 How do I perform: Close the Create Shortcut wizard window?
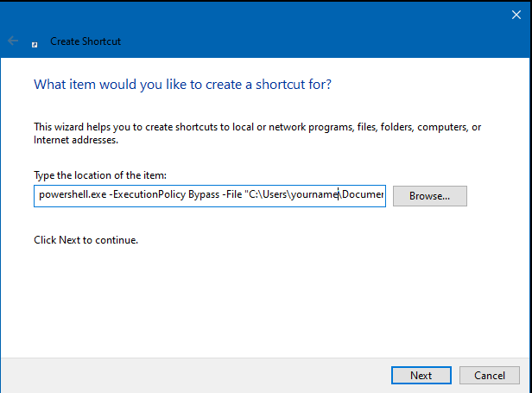tap(516, 15)
